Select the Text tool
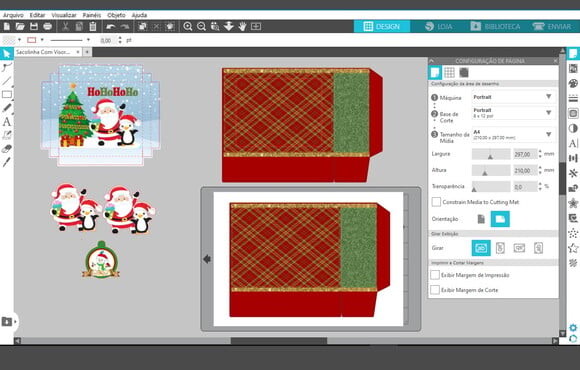The width and height of the screenshot is (580, 370). pos(7,121)
